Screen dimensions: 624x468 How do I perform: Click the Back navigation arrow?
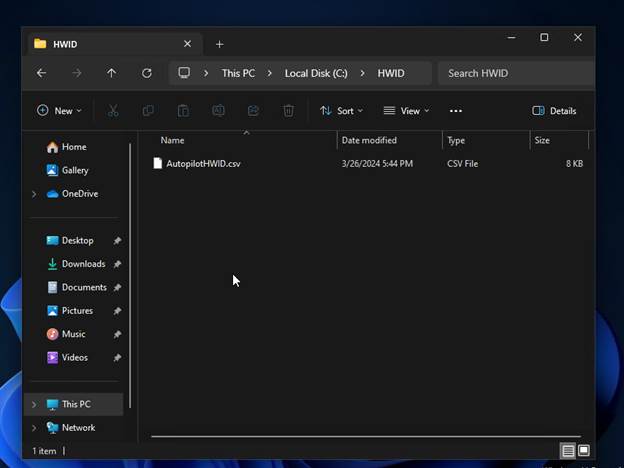click(x=41, y=73)
